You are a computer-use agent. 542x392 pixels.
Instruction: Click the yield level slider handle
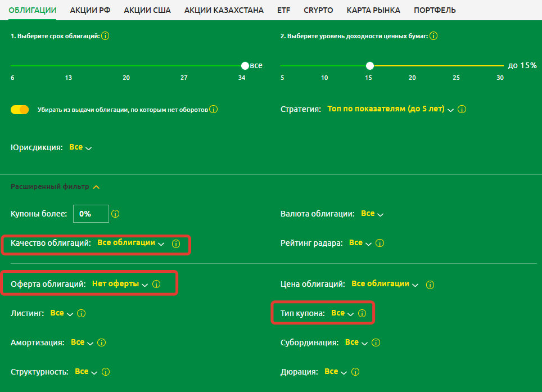(x=369, y=66)
